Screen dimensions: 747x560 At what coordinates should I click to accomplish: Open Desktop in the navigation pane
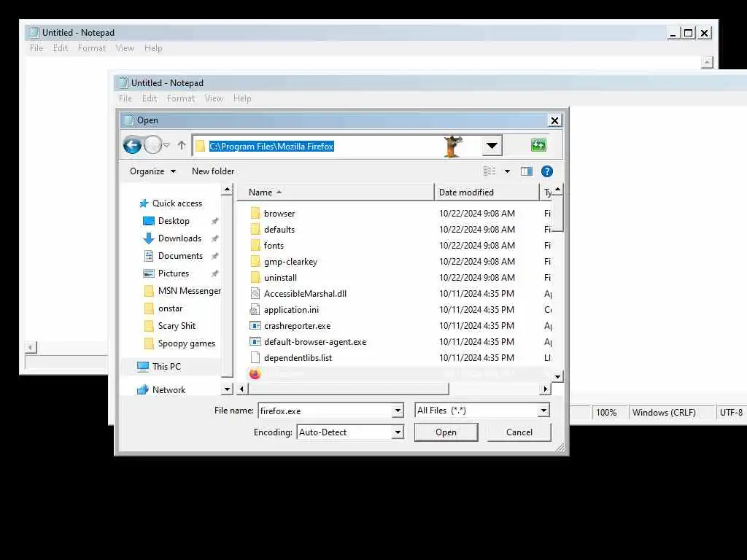166,221
